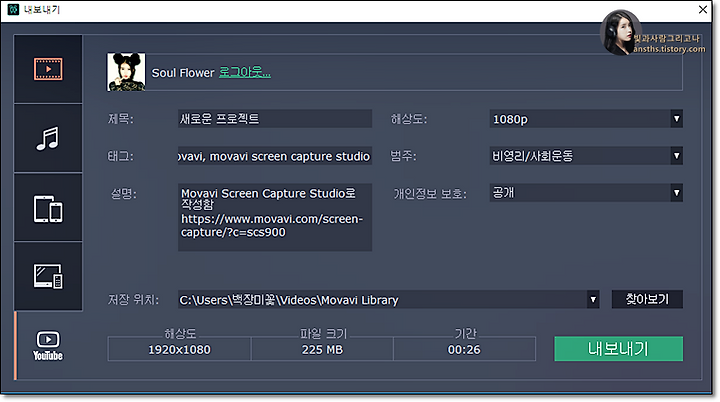This screenshot has height=402, width=720.
Task: Click the Movavi app icon in title bar
Action: [13, 9]
